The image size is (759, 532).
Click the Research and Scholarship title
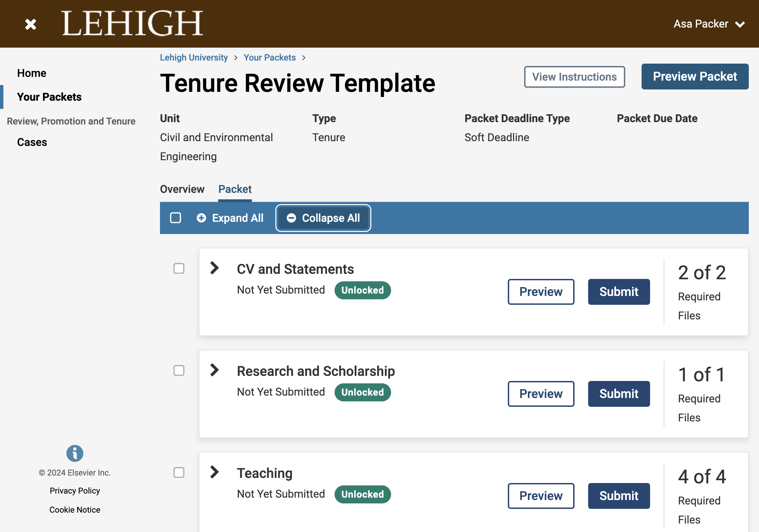click(x=316, y=371)
